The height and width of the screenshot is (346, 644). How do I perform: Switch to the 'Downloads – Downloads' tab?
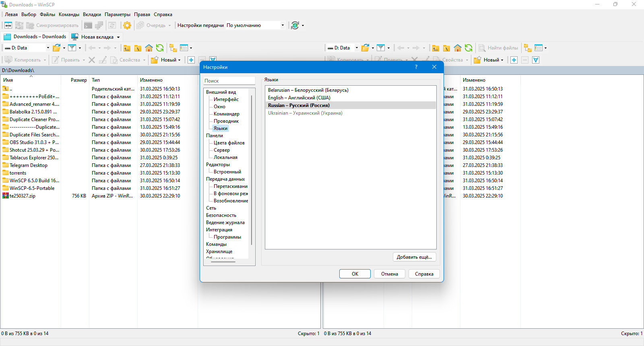(x=35, y=37)
